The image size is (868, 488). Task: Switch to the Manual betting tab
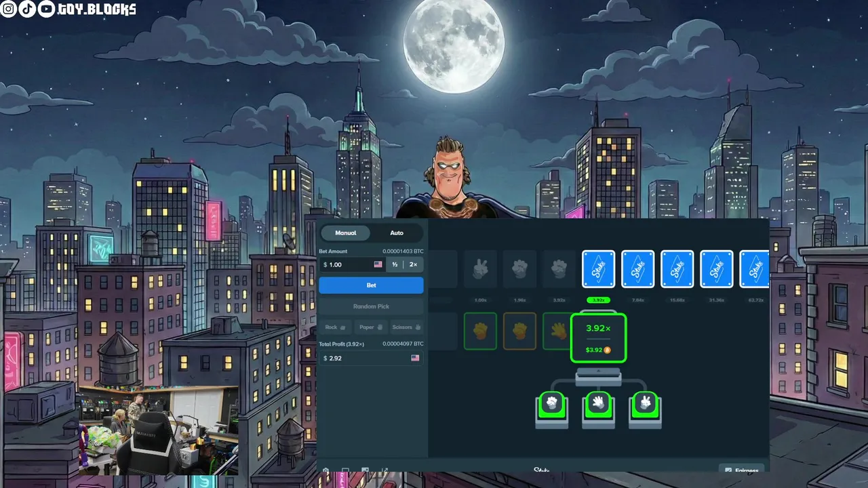tap(345, 233)
